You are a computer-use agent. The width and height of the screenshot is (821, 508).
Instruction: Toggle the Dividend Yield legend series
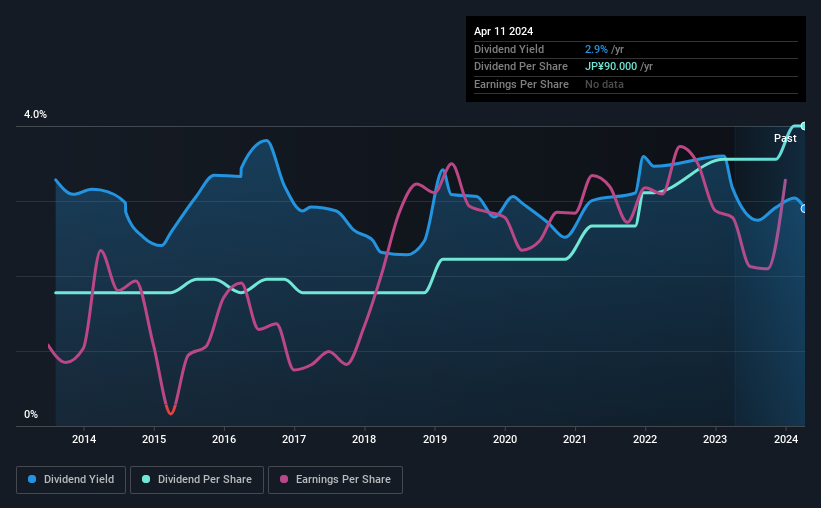coord(71,480)
